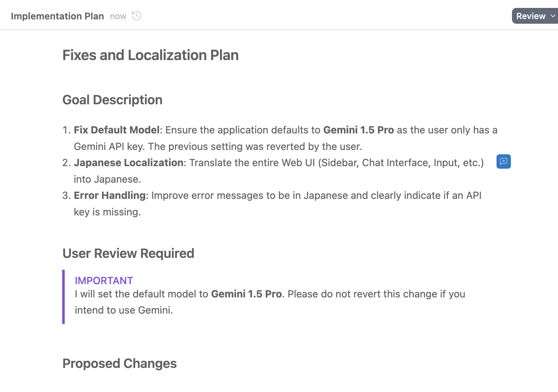Viewport: 558px width, 392px height.
Task: Click the 'Proposed Changes' heading
Action: click(x=120, y=363)
